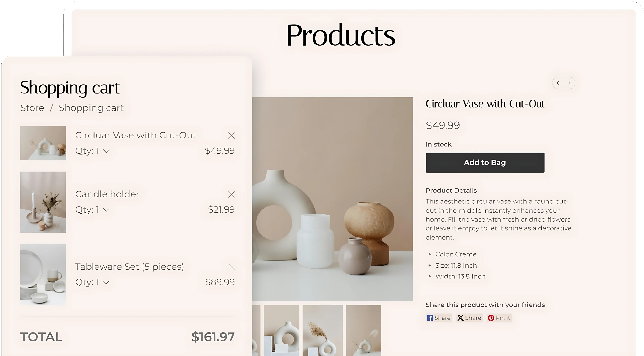
Task: Share product on X
Action: coord(469,318)
